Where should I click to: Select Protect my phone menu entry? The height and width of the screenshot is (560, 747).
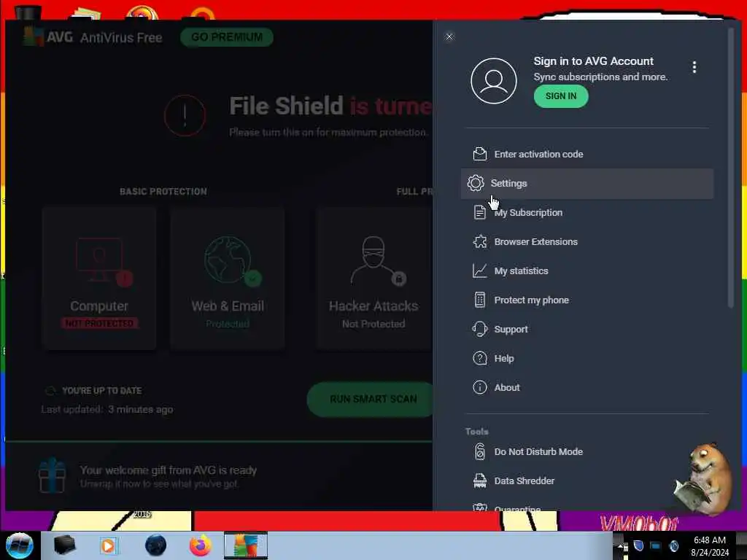tap(587, 300)
